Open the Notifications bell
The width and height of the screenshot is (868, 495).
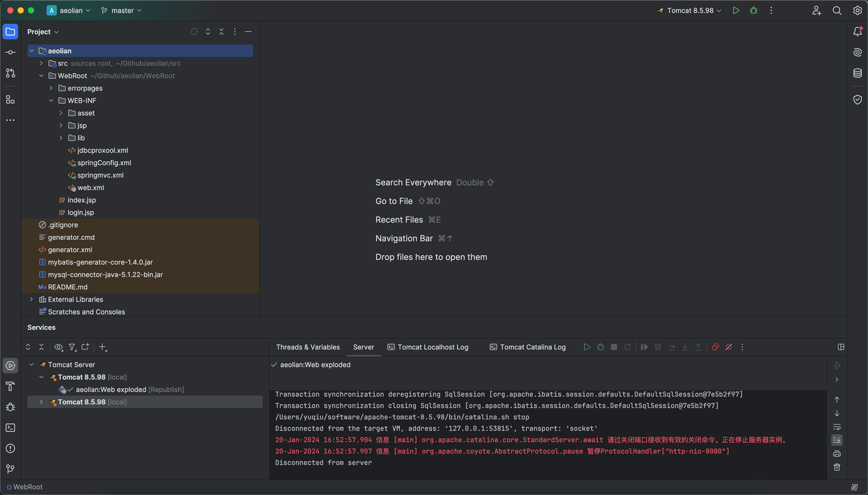coord(858,31)
